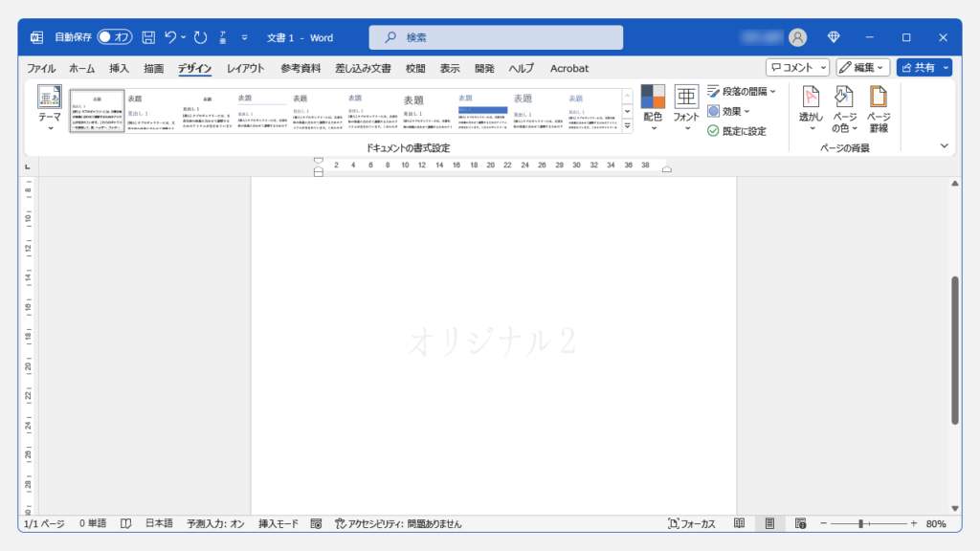Open the Layout (レイアウト) tab
The image size is (980, 551).
[246, 68]
